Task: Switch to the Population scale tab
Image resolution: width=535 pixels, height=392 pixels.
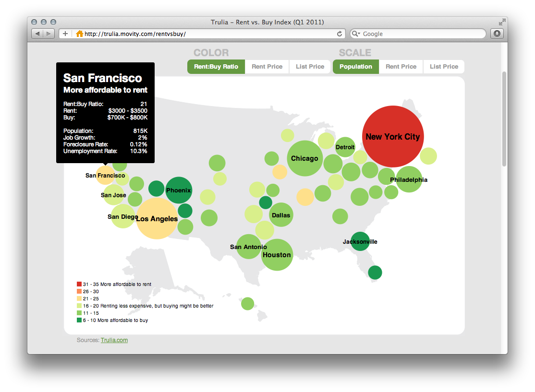Action: coord(355,67)
